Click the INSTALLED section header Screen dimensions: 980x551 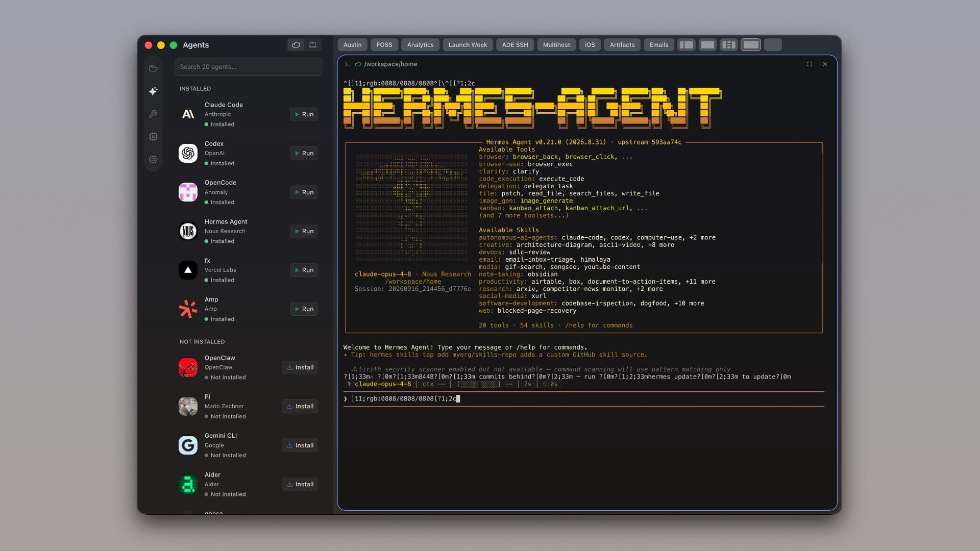point(195,89)
